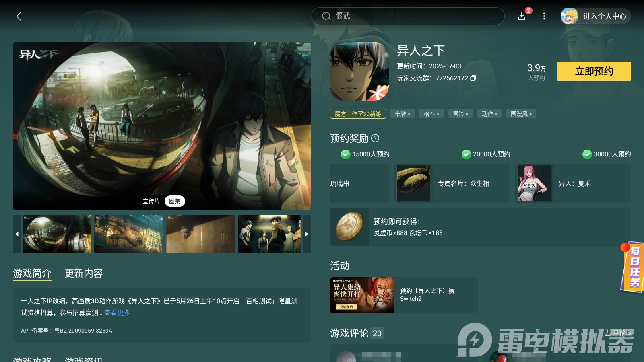The width and height of the screenshot is (644, 362).
Task: Click the 15000人预约 green check milestone
Action: tap(346, 154)
